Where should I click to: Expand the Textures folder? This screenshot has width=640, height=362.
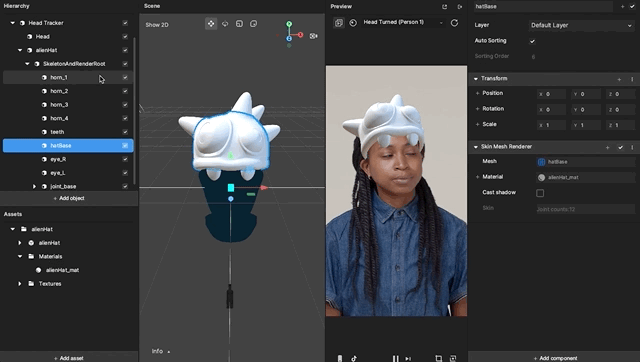[x=20, y=284]
